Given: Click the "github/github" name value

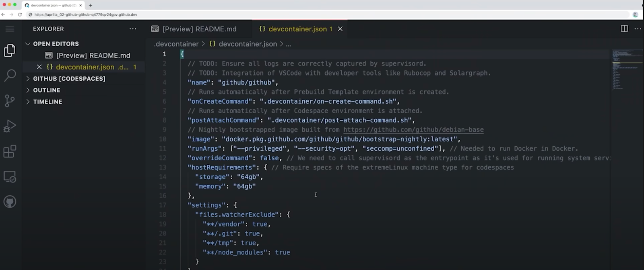Looking at the screenshot, I should pos(246,82).
